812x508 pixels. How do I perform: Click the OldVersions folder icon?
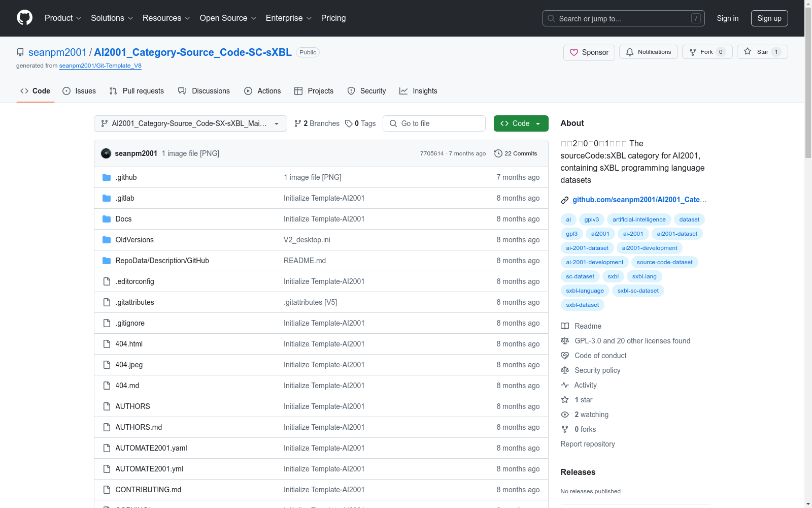107,240
